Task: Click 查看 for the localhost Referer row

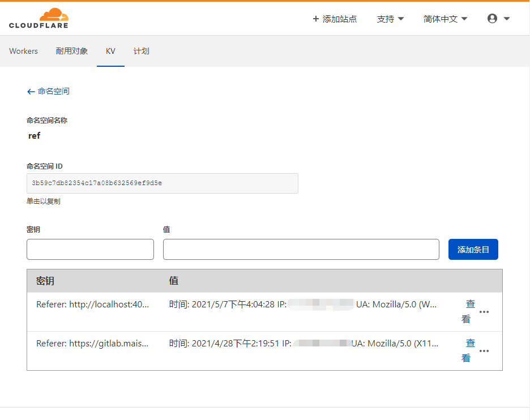Action: (468, 311)
